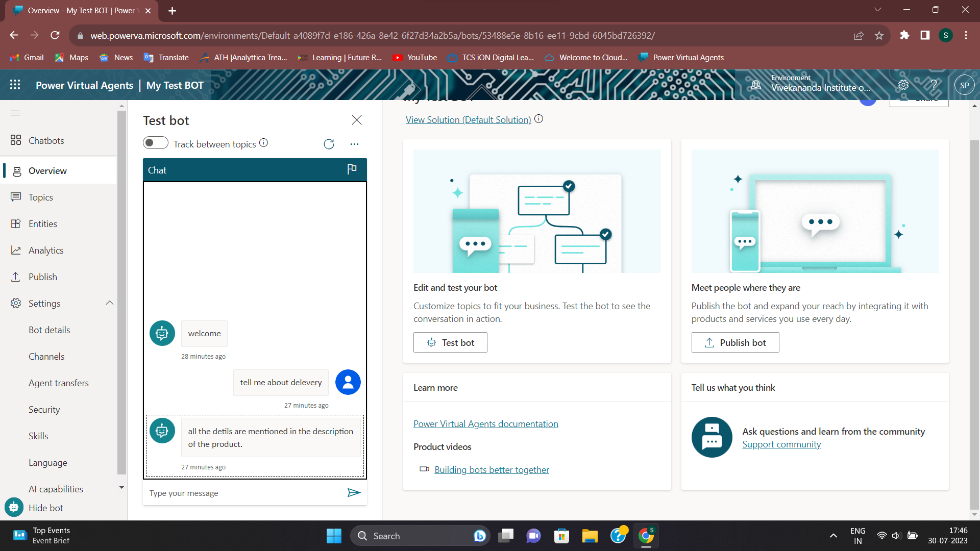Screen dimensions: 980x551
Task: Select Topics in the sidebar
Action: pos(41,197)
